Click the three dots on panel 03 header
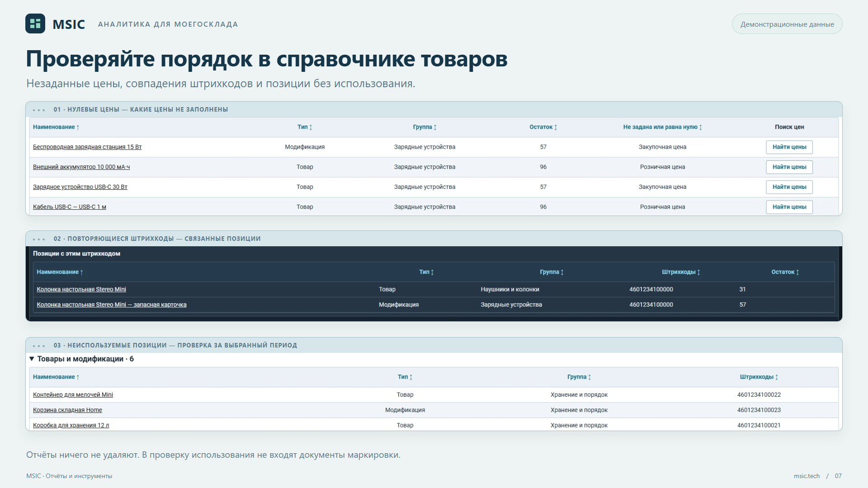This screenshot has height=488, width=868. (39, 346)
